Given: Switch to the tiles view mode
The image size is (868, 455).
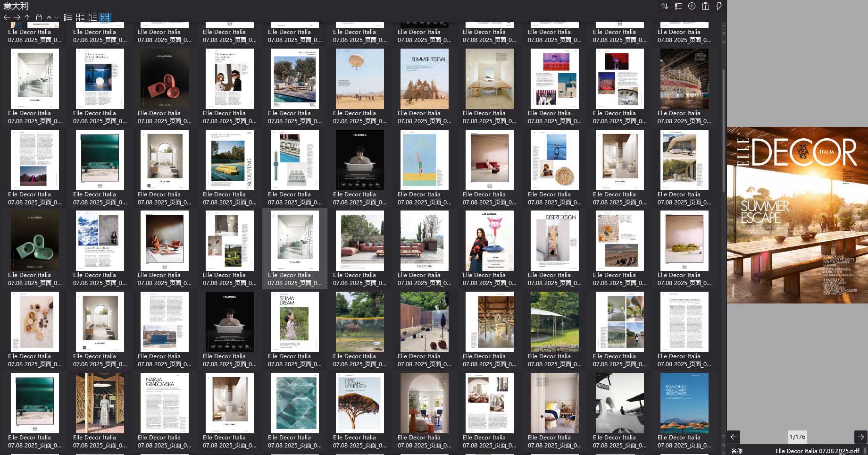Looking at the screenshot, I should pos(80,17).
